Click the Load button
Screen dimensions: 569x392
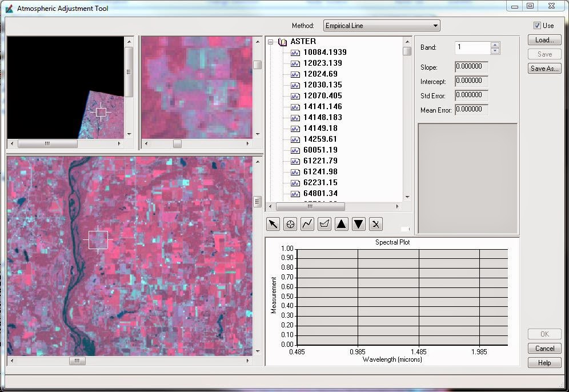543,39
